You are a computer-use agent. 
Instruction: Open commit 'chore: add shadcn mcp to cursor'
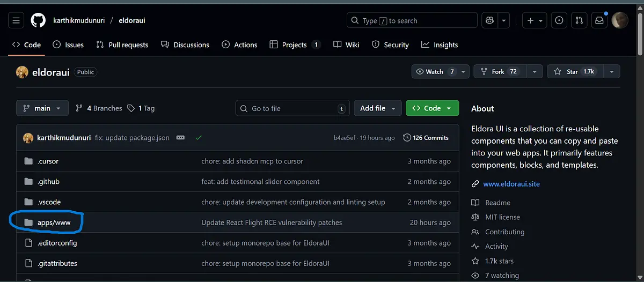click(252, 161)
